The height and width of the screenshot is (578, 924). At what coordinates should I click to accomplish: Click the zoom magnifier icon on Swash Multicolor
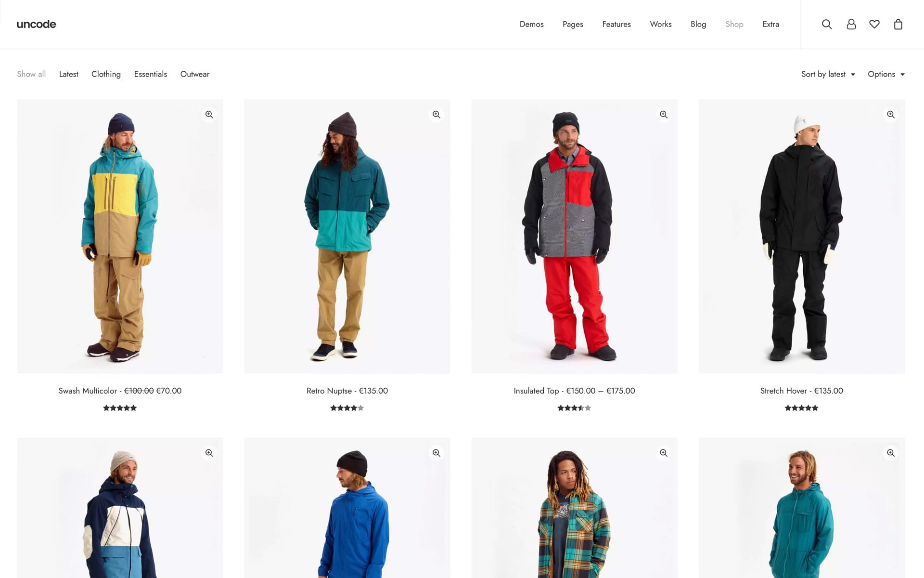click(x=209, y=114)
